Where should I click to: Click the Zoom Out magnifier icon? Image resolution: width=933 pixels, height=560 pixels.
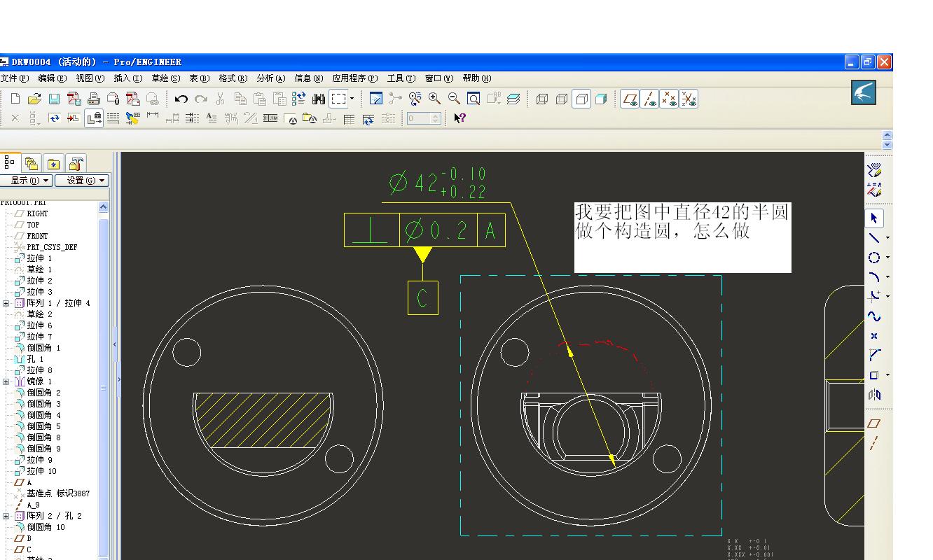point(455,99)
